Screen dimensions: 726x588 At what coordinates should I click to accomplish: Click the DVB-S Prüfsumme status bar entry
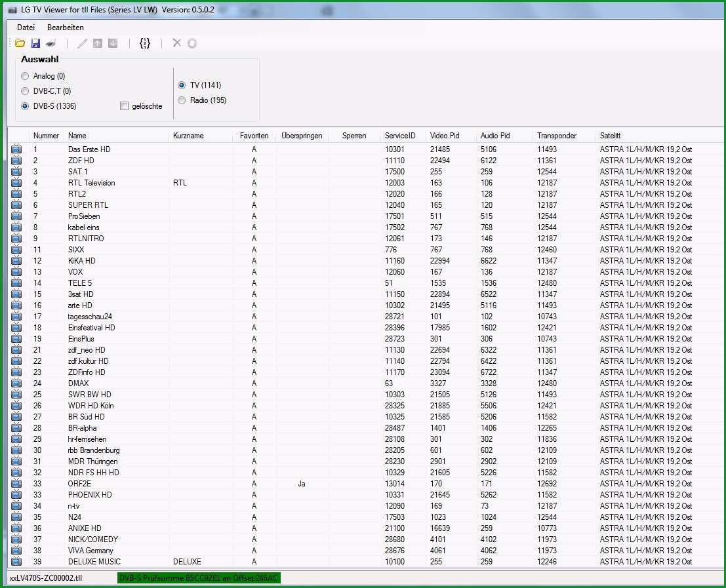pyautogui.click(x=199, y=578)
